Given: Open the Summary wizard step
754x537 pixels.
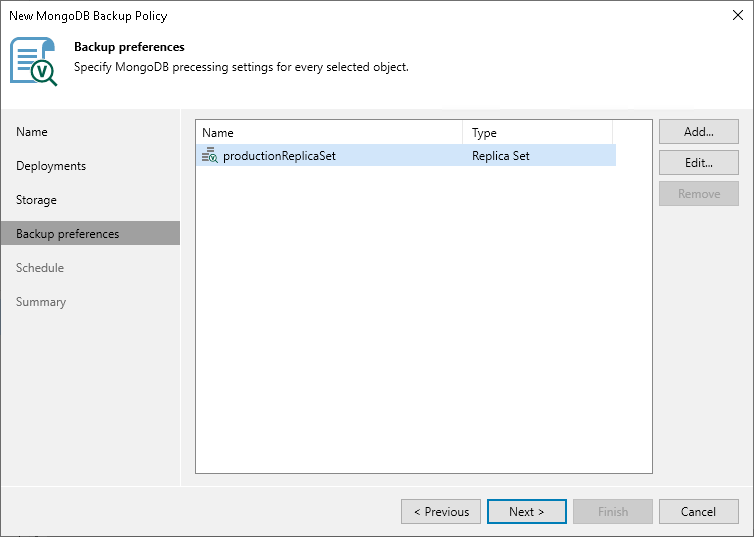Looking at the screenshot, I should (41, 302).
